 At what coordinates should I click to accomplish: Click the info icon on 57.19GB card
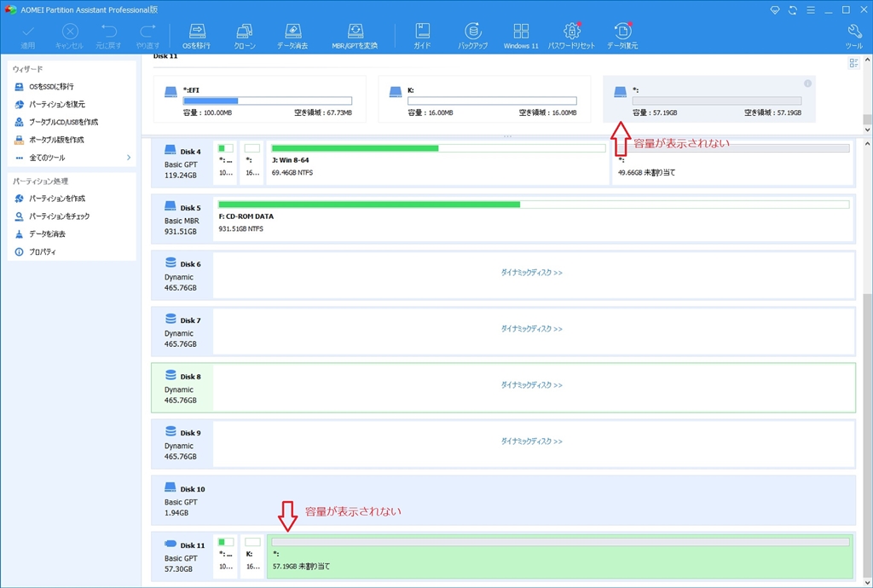point(807,84)
